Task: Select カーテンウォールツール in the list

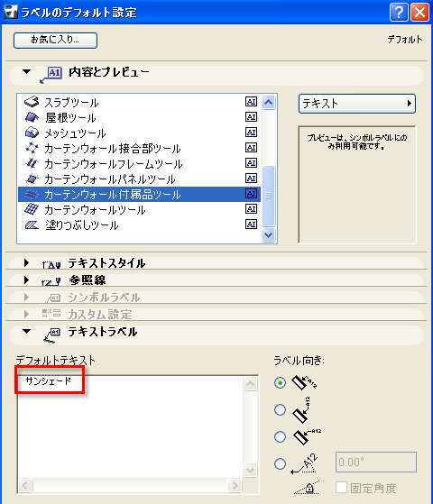Action: [x=139, y=209]
